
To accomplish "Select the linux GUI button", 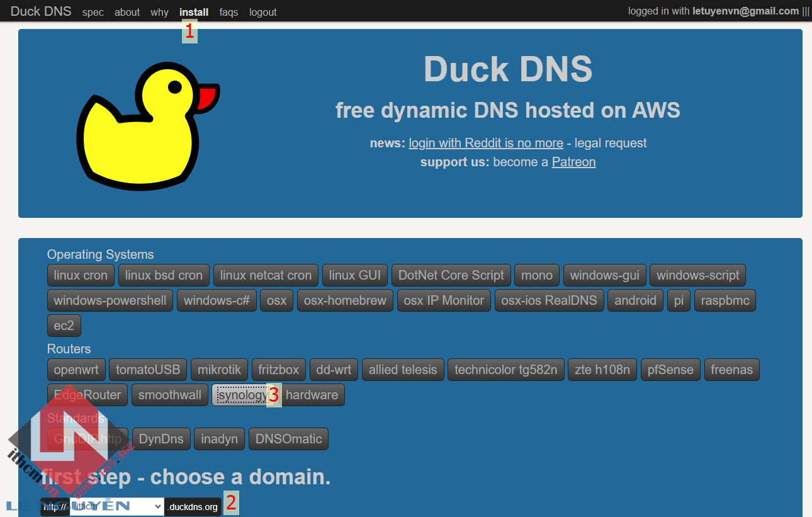I will point(355,275).
